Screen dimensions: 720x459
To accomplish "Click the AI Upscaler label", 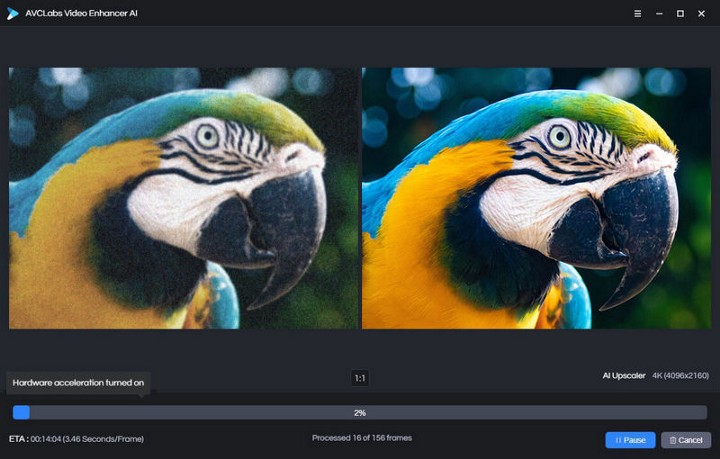I will tap(624, 376).
